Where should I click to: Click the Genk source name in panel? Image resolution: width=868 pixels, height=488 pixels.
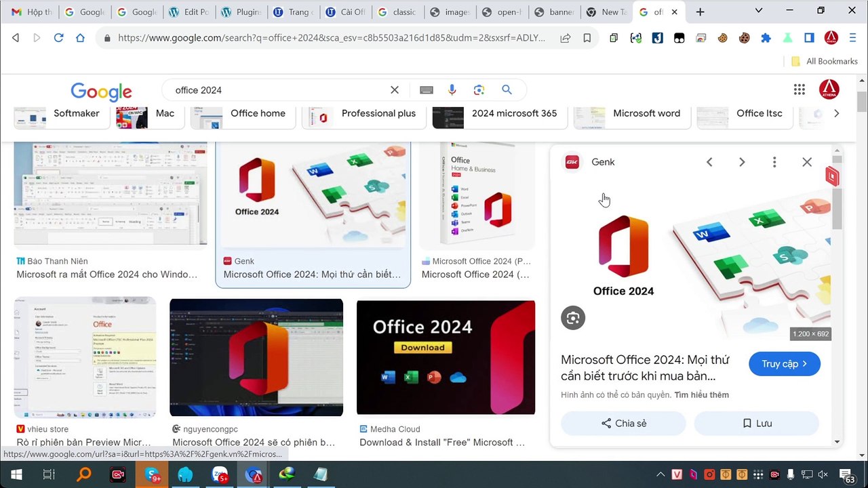click(603, 162)
